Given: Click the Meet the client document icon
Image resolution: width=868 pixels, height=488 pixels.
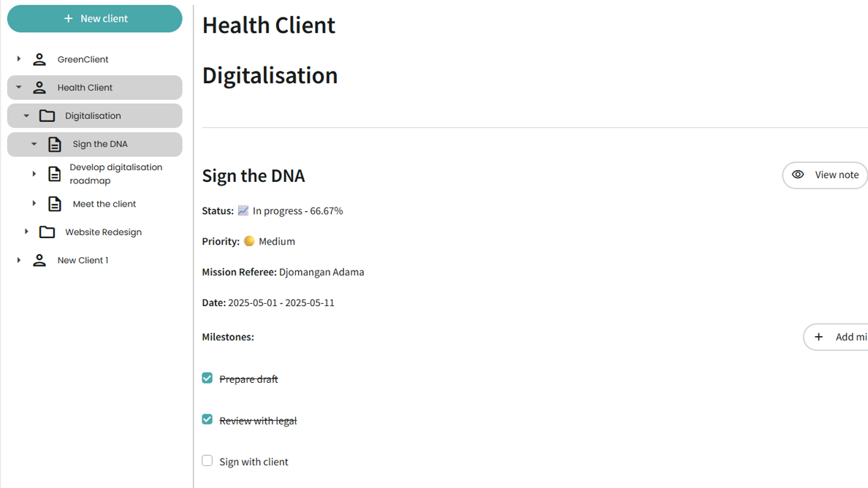Looking at the screenshot, I should (x=55, y=204).
